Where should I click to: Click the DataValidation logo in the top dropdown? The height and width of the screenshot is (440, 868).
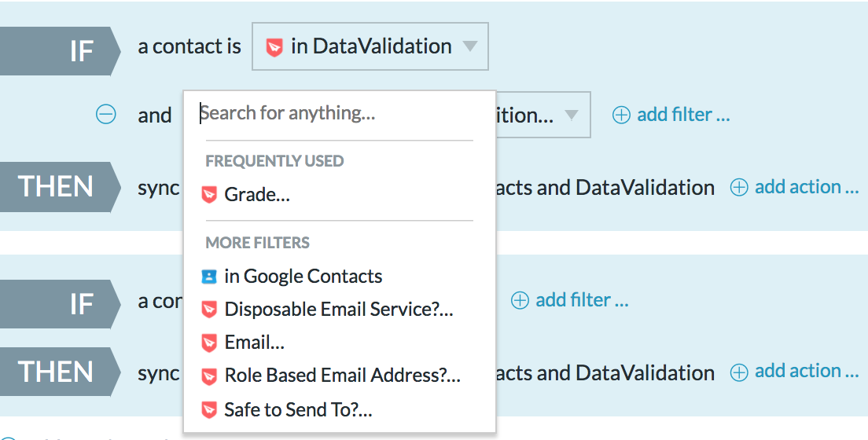274,47
